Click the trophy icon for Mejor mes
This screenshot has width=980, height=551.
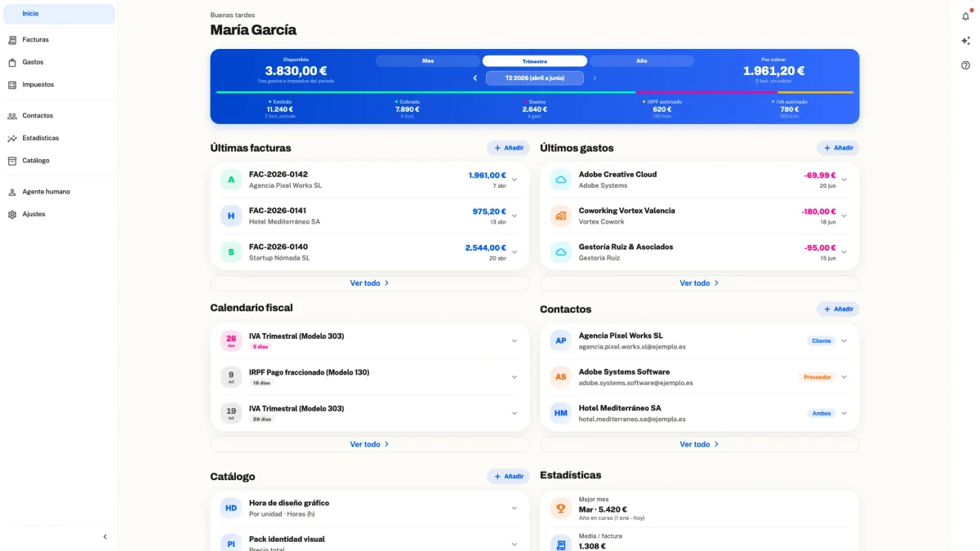point(560,508)
